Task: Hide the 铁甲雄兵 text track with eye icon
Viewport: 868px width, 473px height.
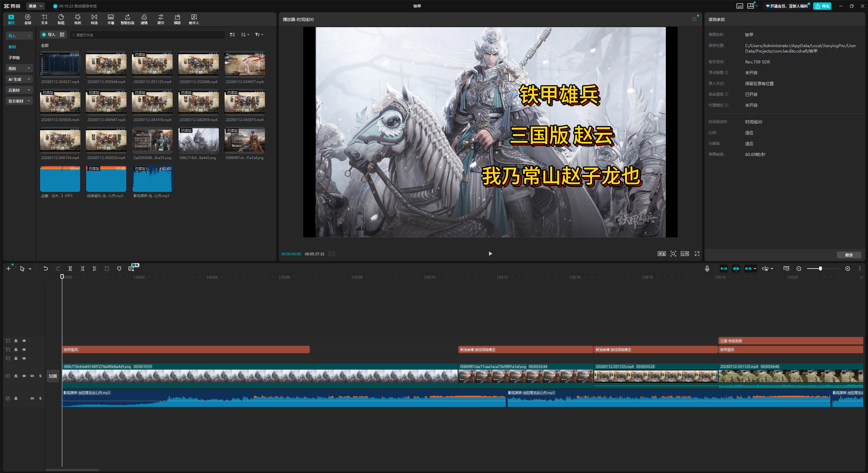Action: 24,350
